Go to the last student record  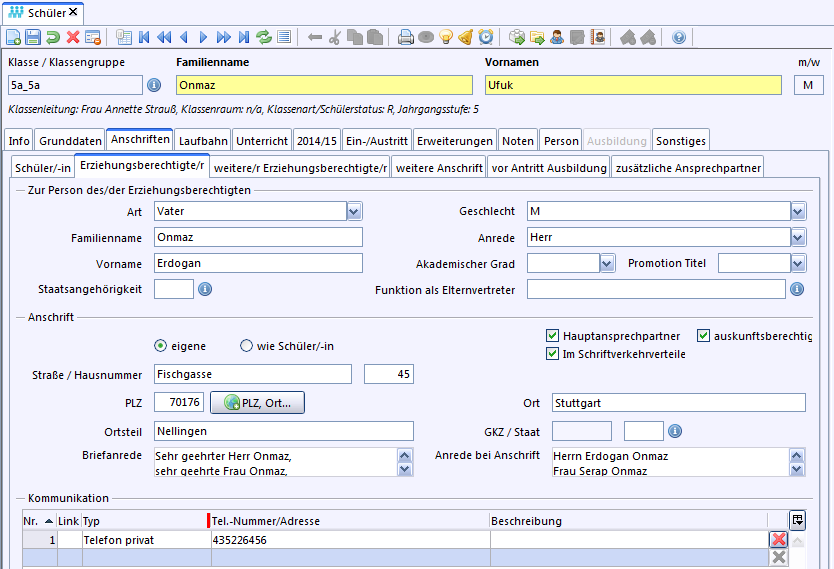coord(244,38)
